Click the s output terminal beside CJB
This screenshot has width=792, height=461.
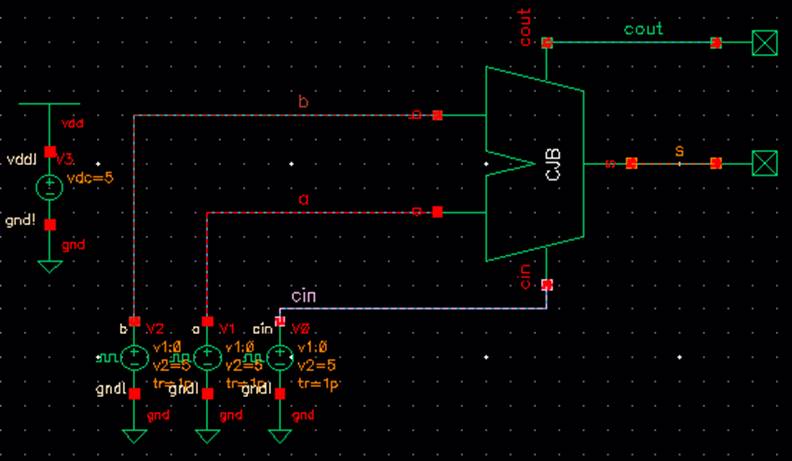coord(631,163)
